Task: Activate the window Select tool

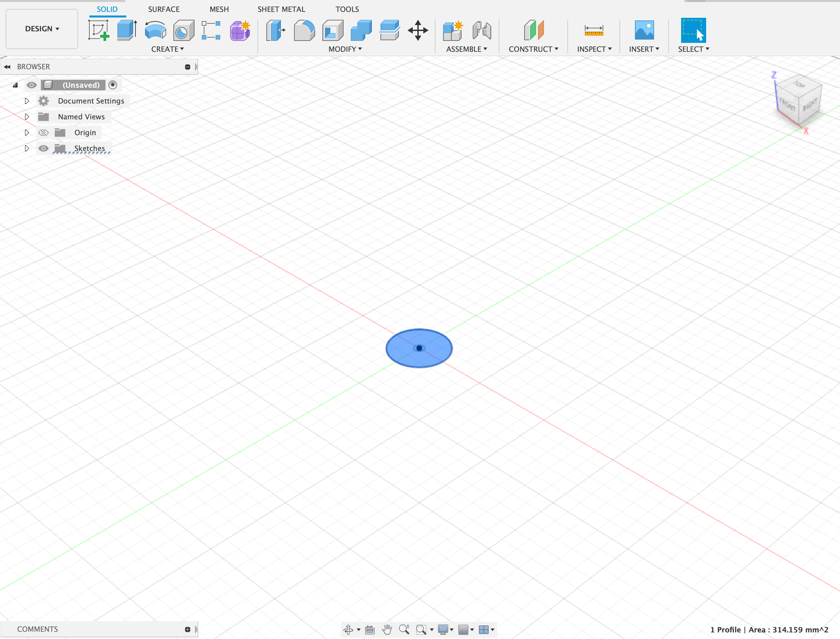Action: (x=693, y=30)
